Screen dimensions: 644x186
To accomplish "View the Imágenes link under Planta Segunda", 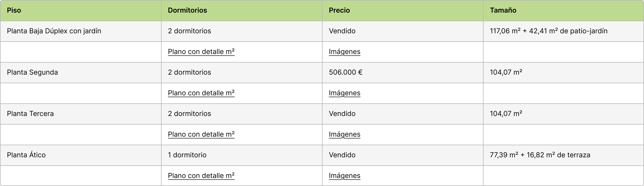I will (x=344, y=93).
